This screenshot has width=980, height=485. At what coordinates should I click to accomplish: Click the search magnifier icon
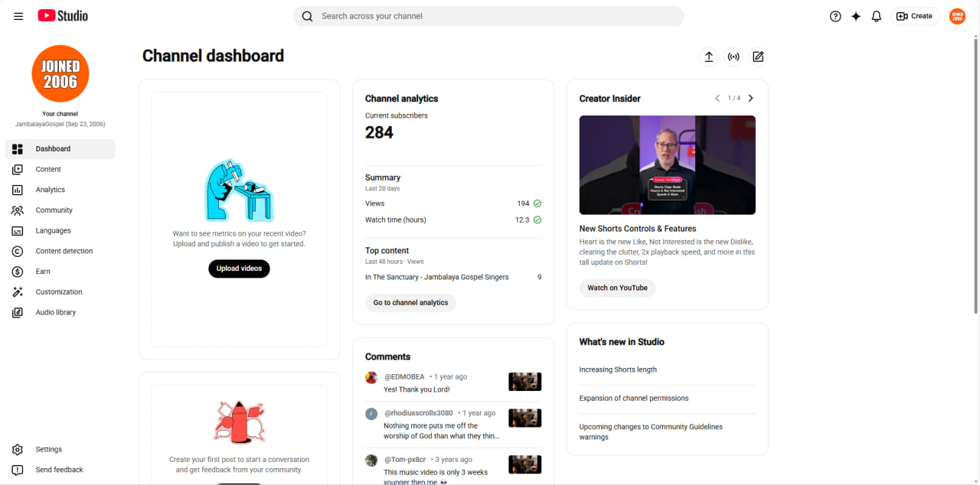pos(307,16)
